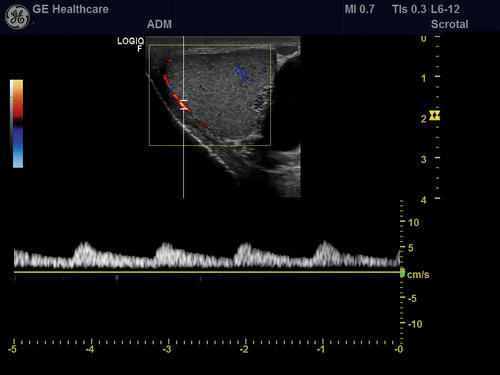
Task: Click the yellow focal zone marker
Action: 435,115
